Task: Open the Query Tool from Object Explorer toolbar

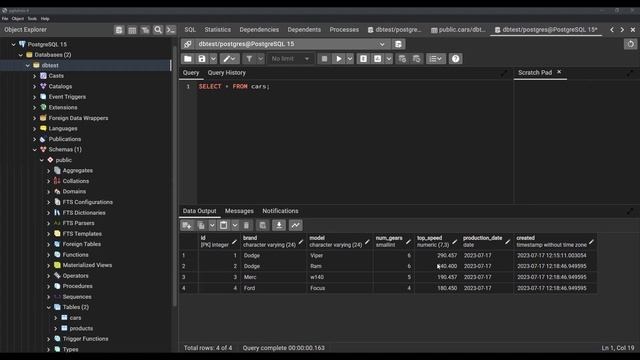Action: coord(119,30)
